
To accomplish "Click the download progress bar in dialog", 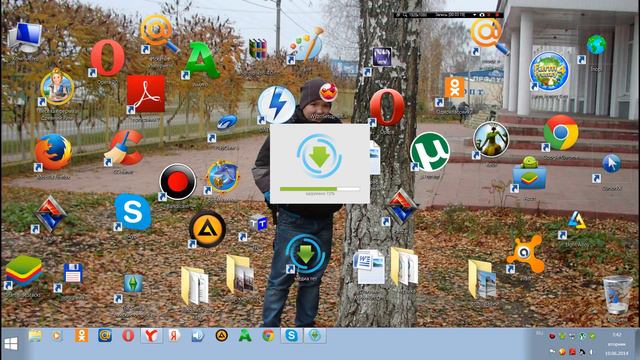I will pyautogui.click(x=320, y=189).
